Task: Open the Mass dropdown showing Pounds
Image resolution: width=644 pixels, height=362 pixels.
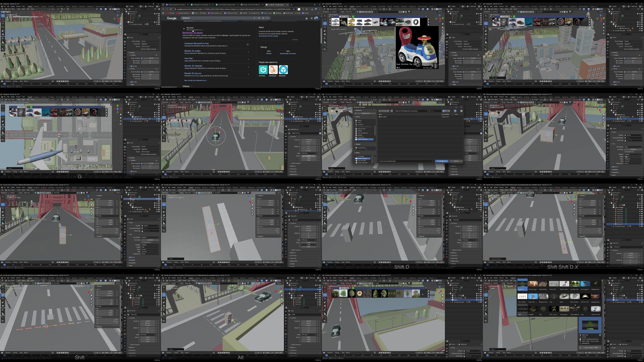Action: (x=150, y=250)
